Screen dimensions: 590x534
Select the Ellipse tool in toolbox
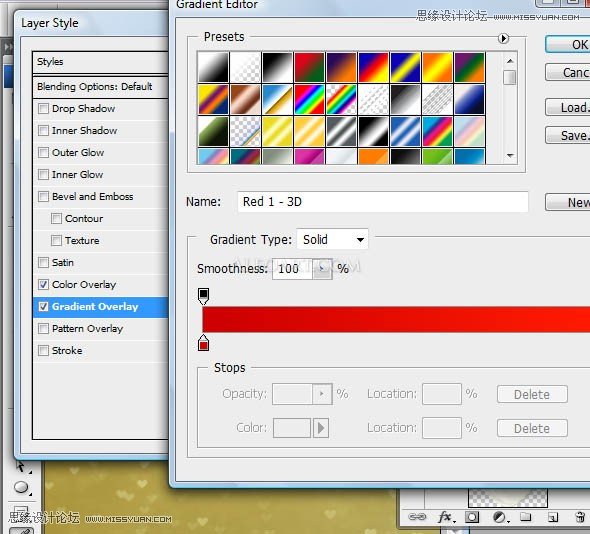[x=21, y=487]
